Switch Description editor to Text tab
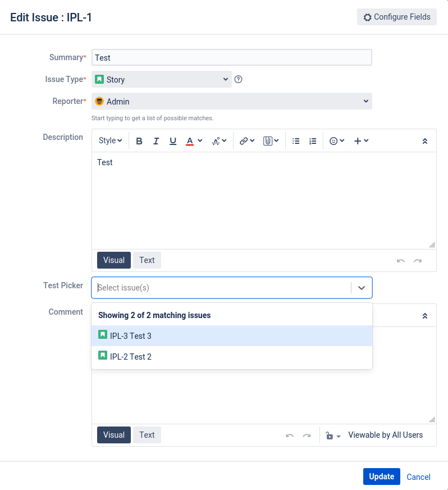The height and width of the screenshot is (490, 448). click(x=147, y=260)
